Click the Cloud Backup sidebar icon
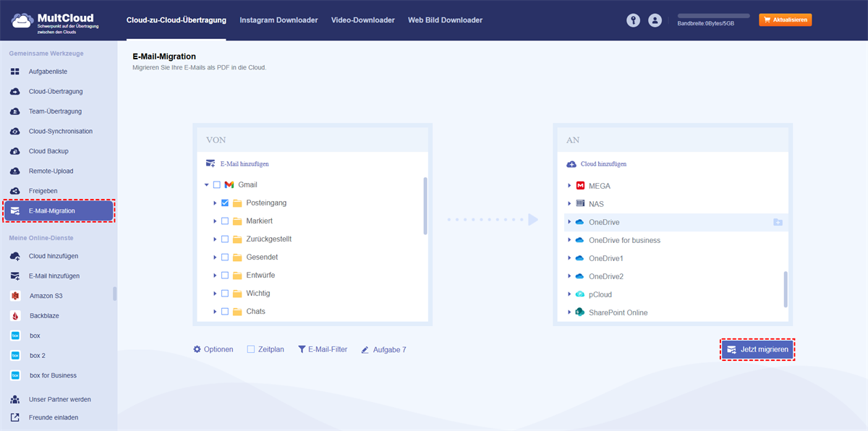Image resolution: width=868 pixels, height=431 pixels. click(x=15, y=151)
